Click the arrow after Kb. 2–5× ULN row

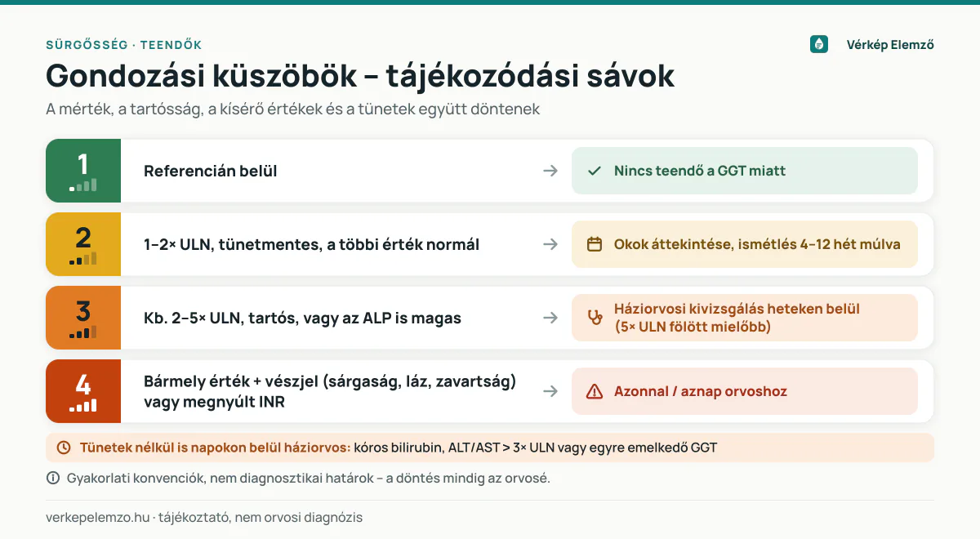pyautogui.click(x=550, y=318)
